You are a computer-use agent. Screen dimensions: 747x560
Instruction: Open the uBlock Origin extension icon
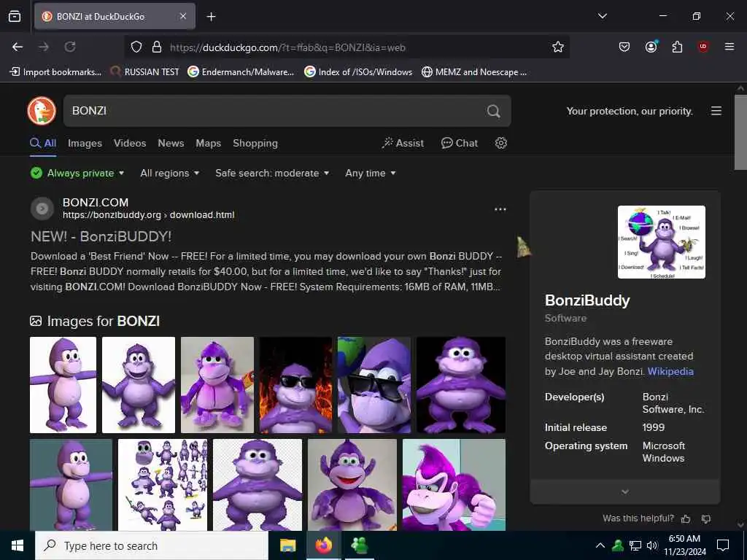click(x=703, y=47)
